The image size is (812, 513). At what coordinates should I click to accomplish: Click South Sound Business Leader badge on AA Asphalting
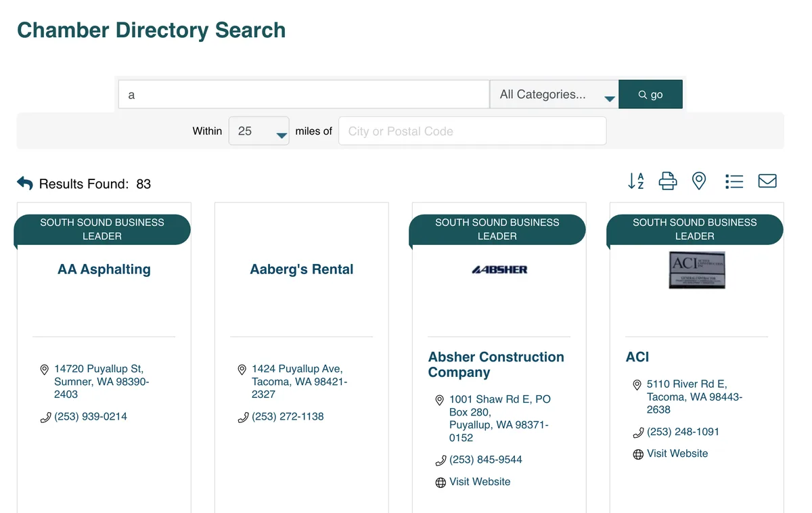102,229
